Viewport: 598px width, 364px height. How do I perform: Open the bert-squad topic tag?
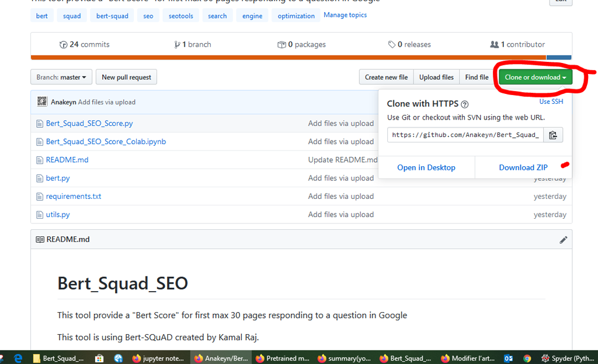112,16
